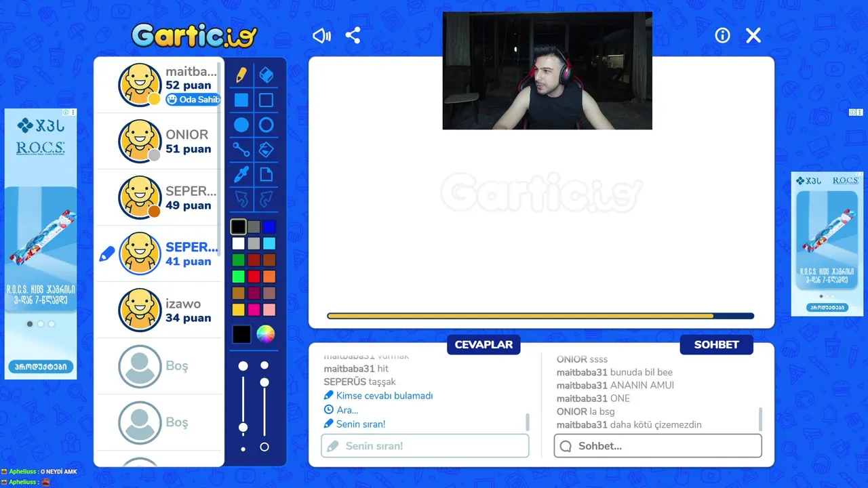
Task: Click the Sohbet... chat input field
Action: (x=658, y=446)
